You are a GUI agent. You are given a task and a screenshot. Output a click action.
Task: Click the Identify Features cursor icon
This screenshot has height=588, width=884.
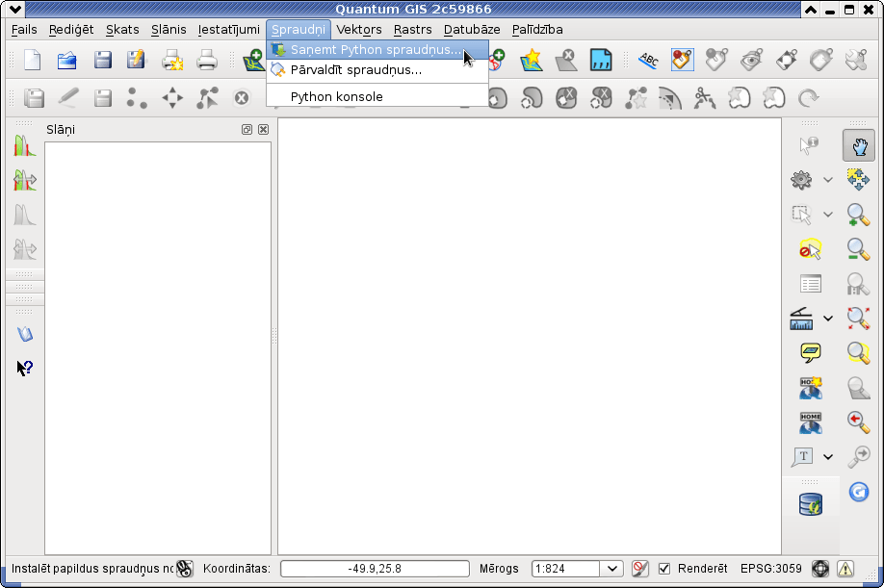click(809, 145)
